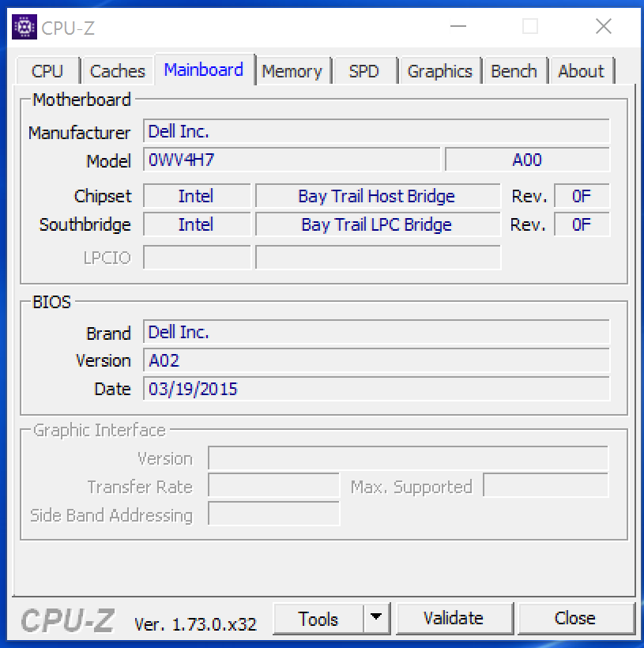Switch to the CPU tab
This screenshot has height=648, width=644.
pos(47,71)
